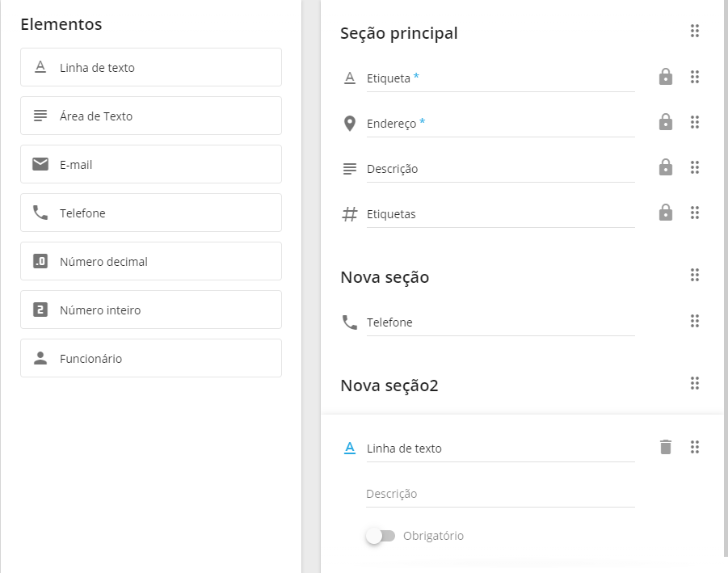Click the Nova seção section title
728x573 pixels.
pyautogui.click(x=385, y=277)
